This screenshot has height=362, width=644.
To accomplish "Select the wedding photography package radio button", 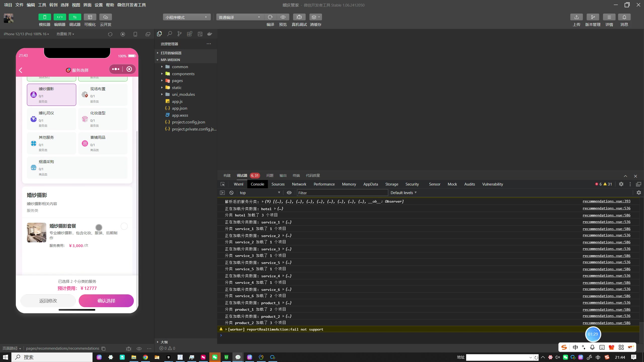I will (x=124, y=226).
